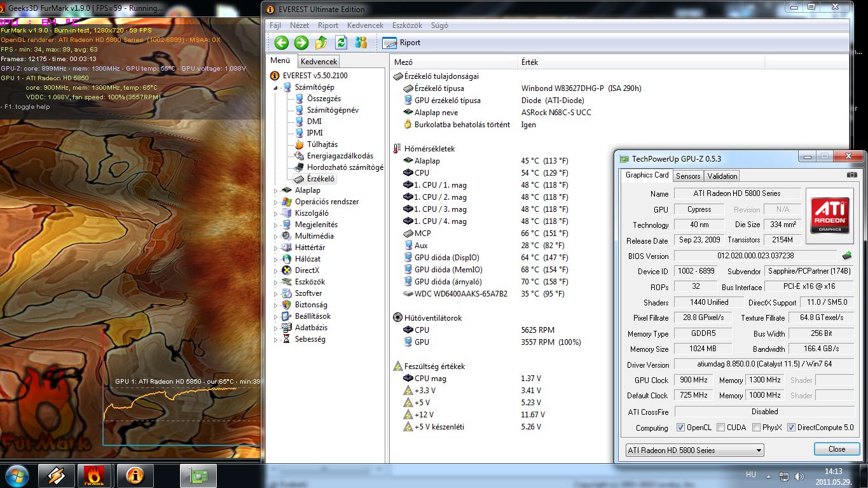Open Riport from the EVEREST toolbar
The width and height of the screenshot is (868, 488).
pos(402,43)
